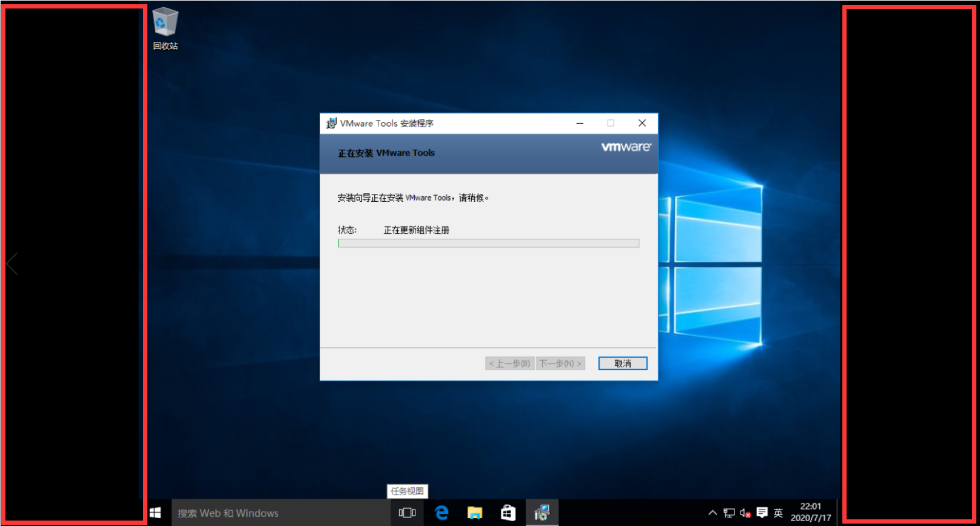The height and width of the screenshot is (526, 980).
Task: Click the Task View tooltip label
Action: point(408,491)
